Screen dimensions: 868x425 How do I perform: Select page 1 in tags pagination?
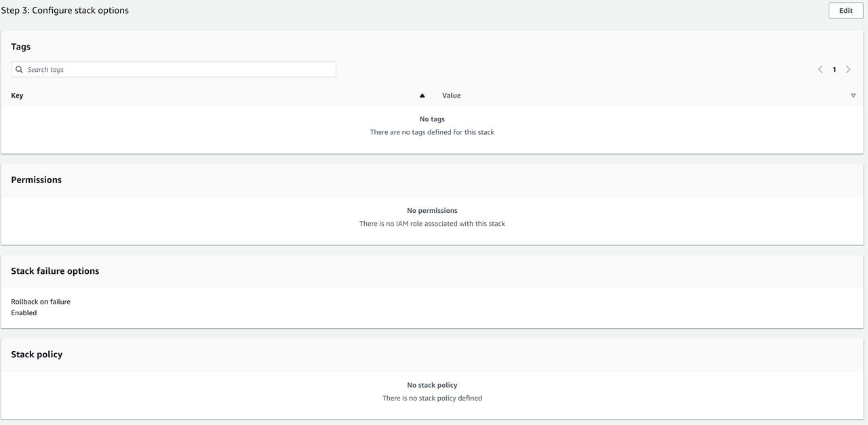834,70
